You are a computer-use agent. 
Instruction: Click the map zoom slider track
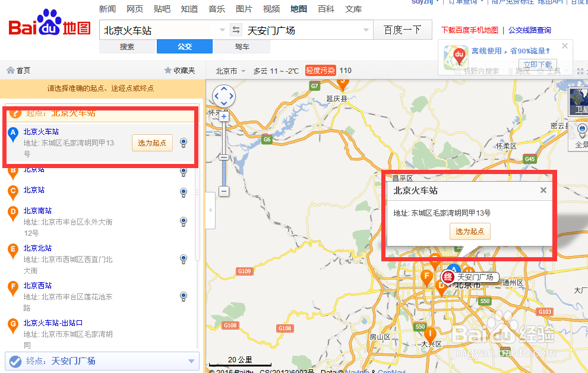coord(224,154)
